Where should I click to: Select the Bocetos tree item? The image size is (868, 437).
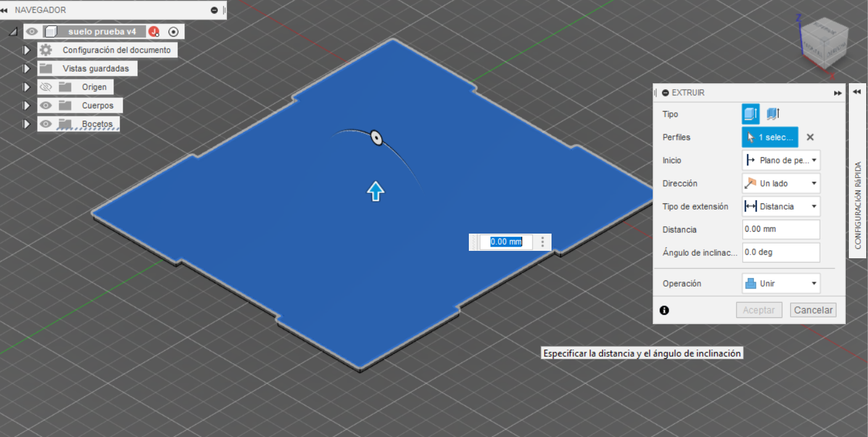tap(97, 124)
